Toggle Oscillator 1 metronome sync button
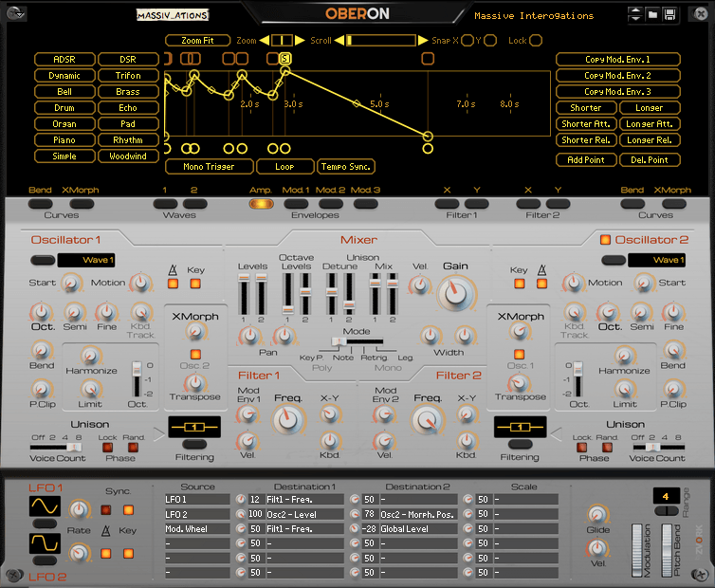Image resolution: width=715 pixels, height=588 pixels. [x=173, y=284]
